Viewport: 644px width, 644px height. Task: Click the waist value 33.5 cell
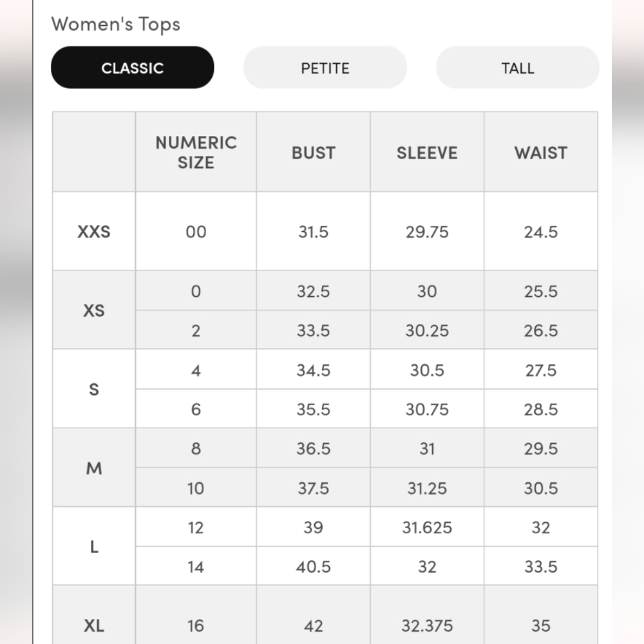click(x=541, y=566)
